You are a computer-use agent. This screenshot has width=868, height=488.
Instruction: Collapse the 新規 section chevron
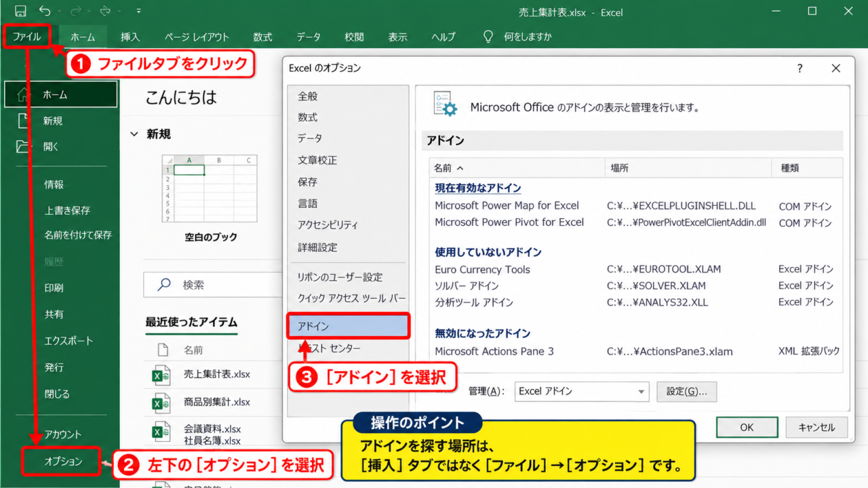(134, 134)
